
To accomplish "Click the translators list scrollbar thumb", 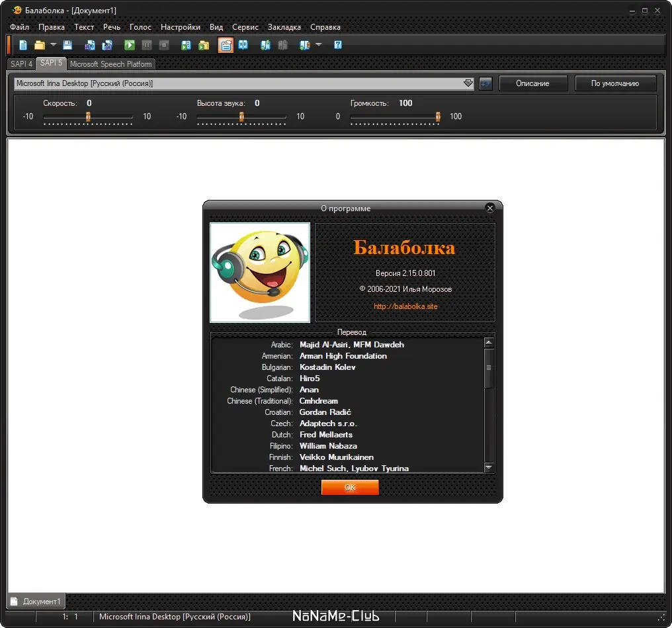I will (489, 368).
